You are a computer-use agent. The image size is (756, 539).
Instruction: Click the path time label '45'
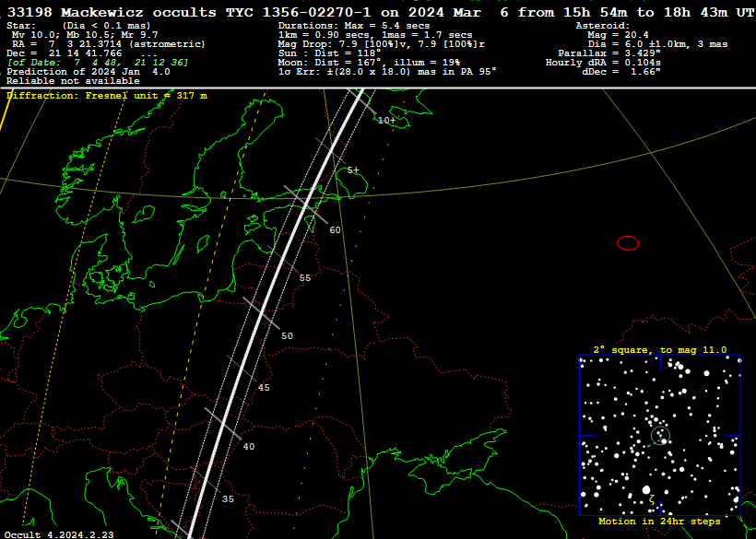point(264,388)
